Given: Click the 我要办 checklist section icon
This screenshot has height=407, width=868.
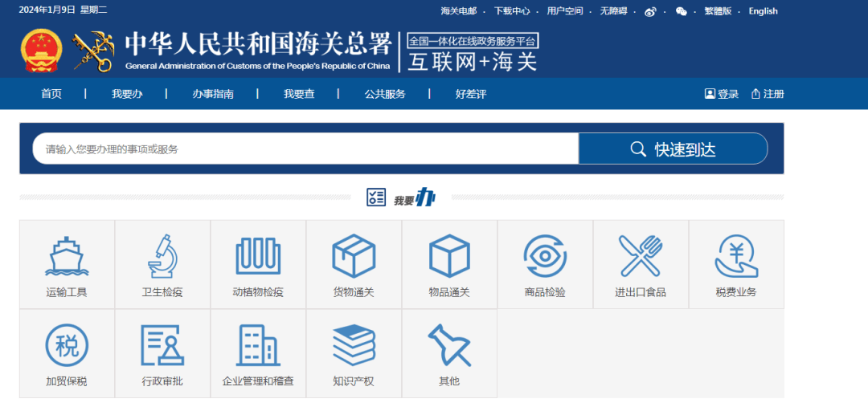Looking at the screenshot, I should [x=376, y=197].
